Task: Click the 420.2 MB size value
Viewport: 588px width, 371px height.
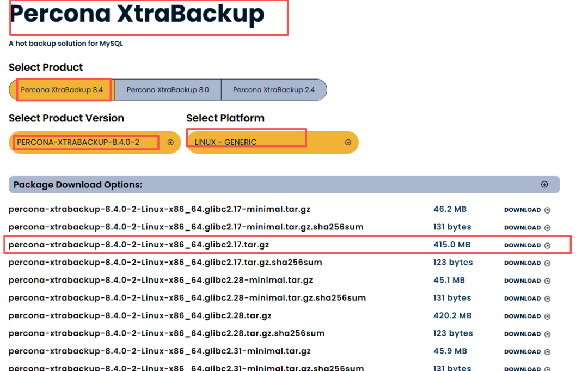Action: [452, 315]
